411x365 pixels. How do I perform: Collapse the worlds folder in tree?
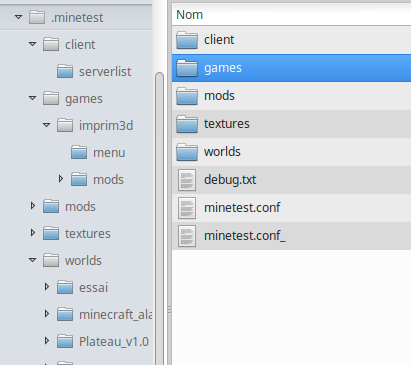pyautogui.click(x=32, y=260)
